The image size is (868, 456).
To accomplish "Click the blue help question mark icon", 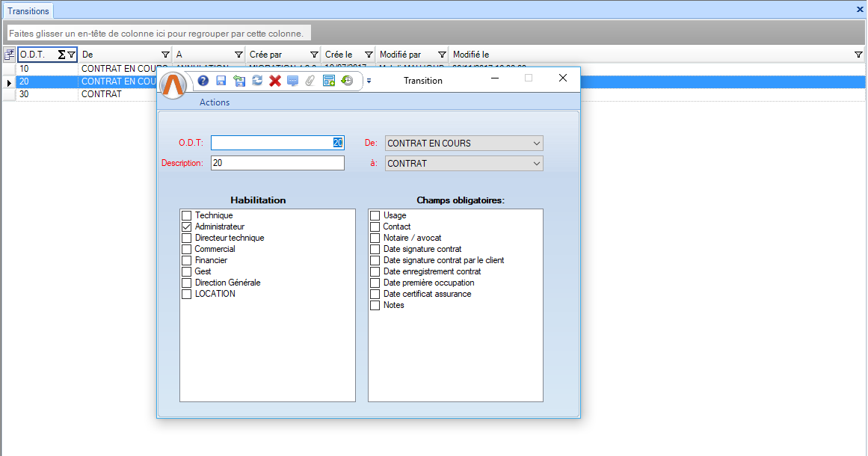I will (x=203, y=81).
